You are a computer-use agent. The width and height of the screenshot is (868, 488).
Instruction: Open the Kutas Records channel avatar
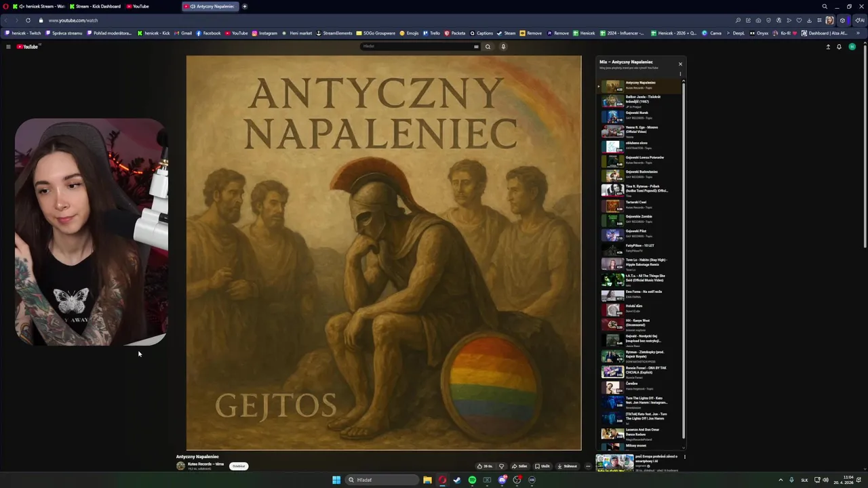coord(180,466)
